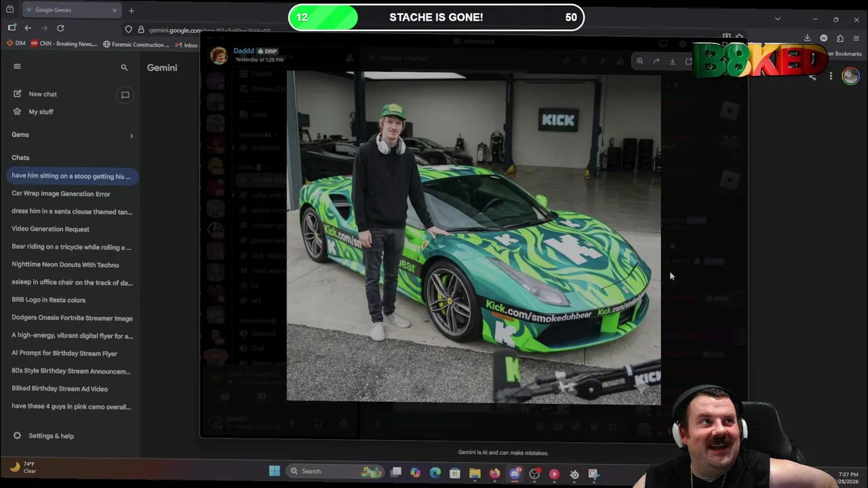Open File Explorer from the taskbar
Viewport: 868px width, 488px height.
pyautogui.click(x=475, y=473)
